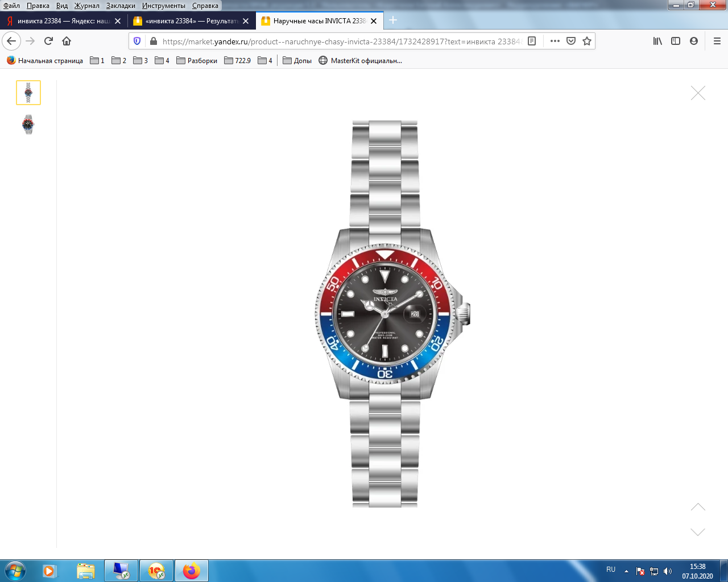Show previous photo with up chevron

[698, 507]
